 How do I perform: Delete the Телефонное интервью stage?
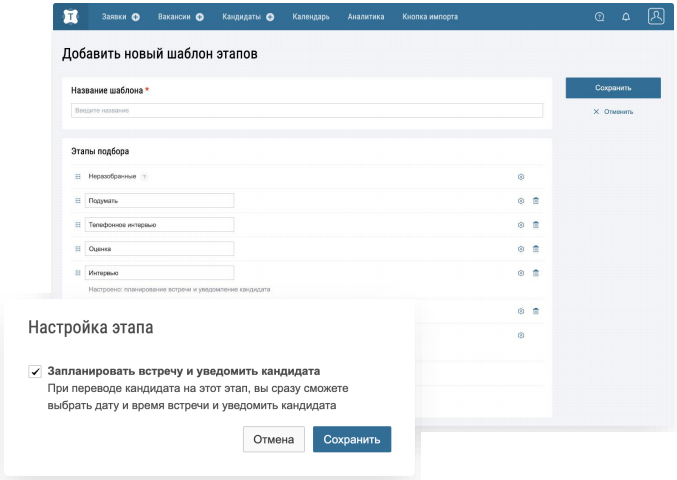coord(536,225)
